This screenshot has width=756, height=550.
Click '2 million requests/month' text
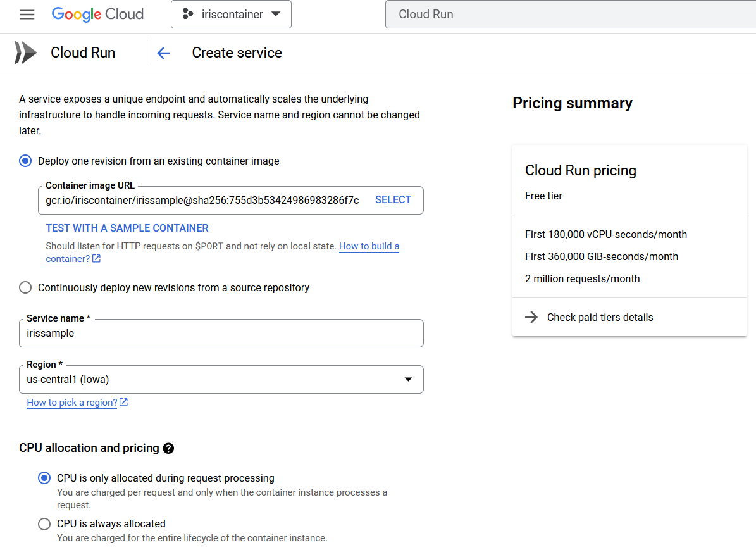click(x=583, y=279)
